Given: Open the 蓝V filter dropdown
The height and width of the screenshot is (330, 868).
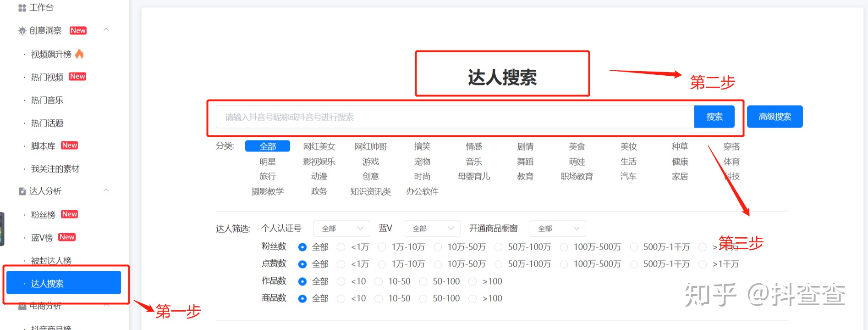Looking at the screenshot, I should click(432, 228).
